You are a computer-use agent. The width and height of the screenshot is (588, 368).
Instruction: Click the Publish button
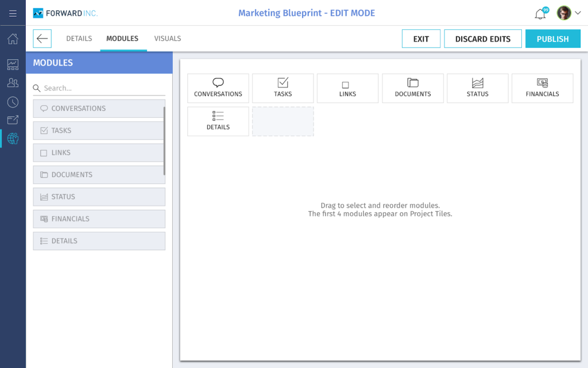tap(552, 39)
